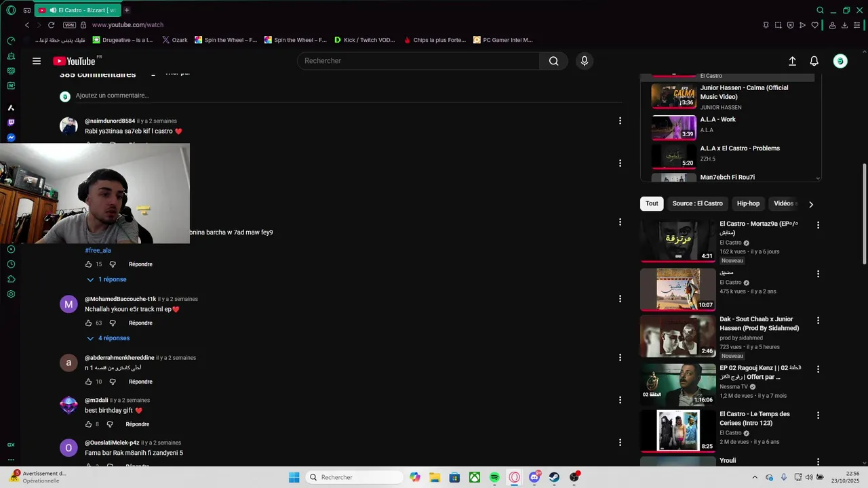Screen dimensions: 868x488
Task: Open the #free_ala hashtag link
Action: 98,251
